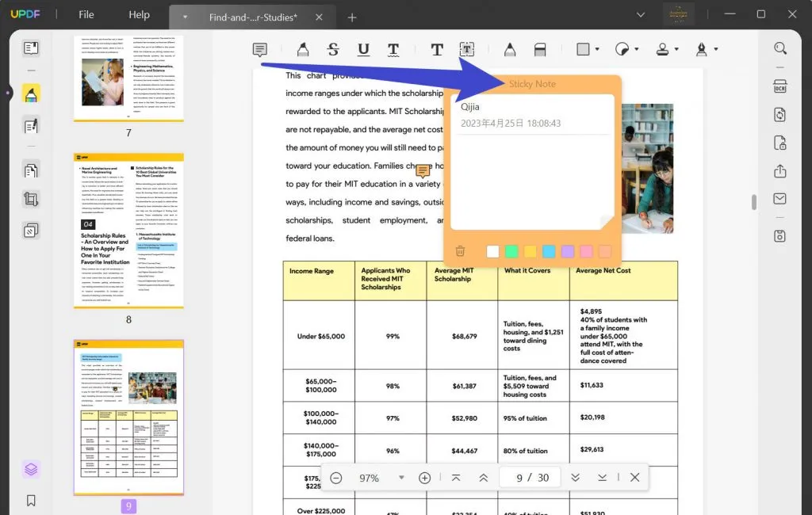812x515 pixels.
Task: Click the document vertical scrollbar handle
Action: [x=754, y=202]
